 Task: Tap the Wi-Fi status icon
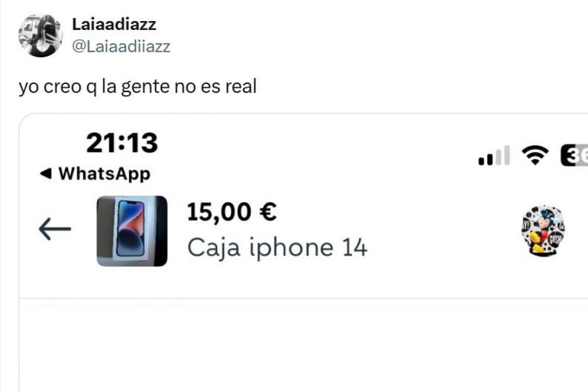coord(535,156)
